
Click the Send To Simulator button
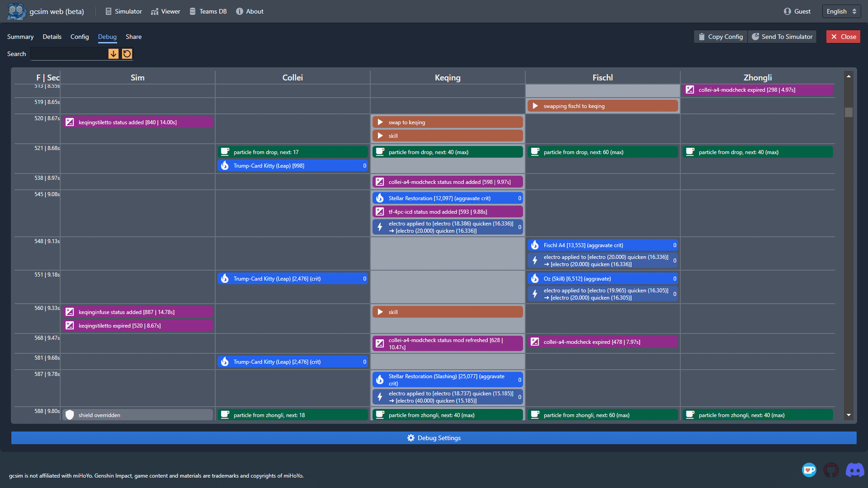click(x=782, y=37)
